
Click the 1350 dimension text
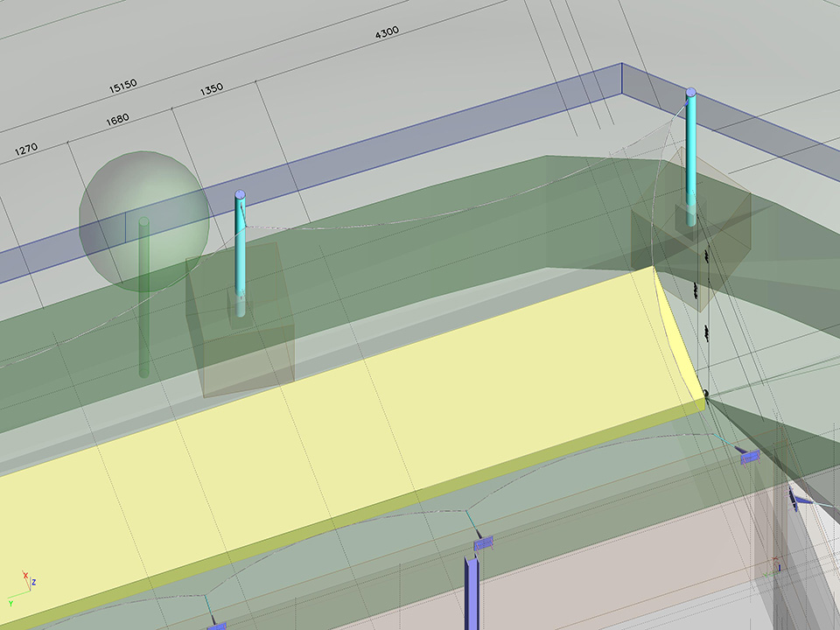[x=211, y=88]
